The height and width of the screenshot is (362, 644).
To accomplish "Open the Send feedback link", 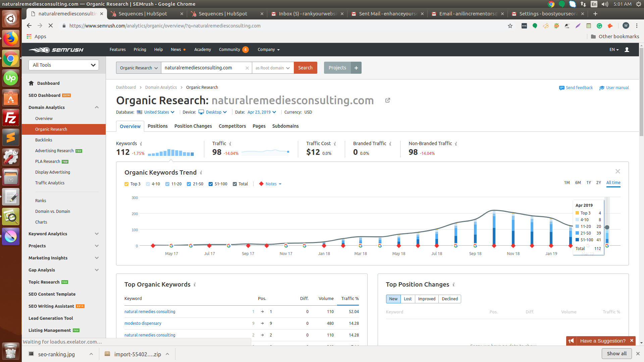I will point(576,88).
